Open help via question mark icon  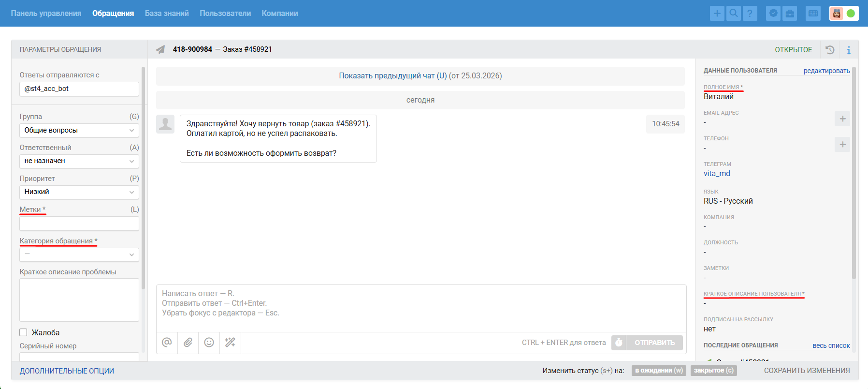750,13
